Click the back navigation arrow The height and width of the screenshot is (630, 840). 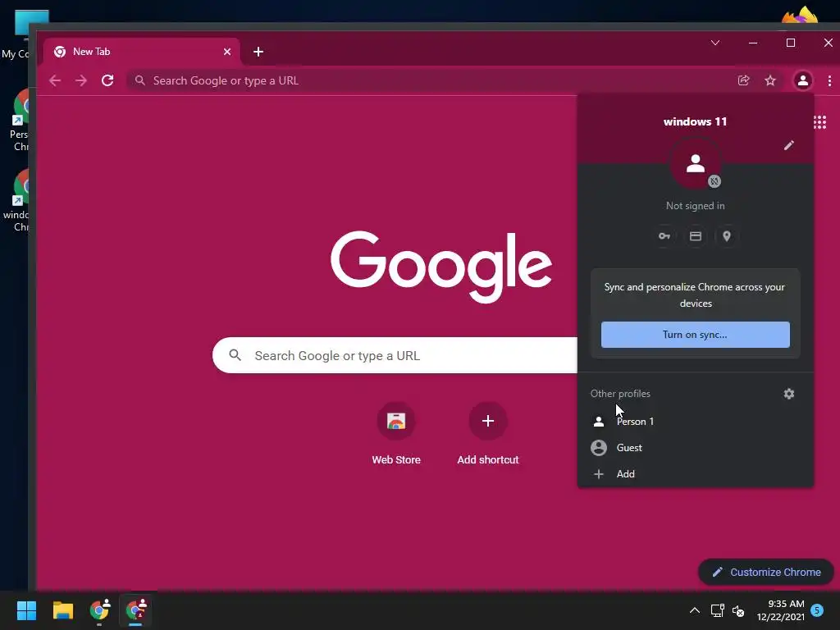tap(55, 81)
